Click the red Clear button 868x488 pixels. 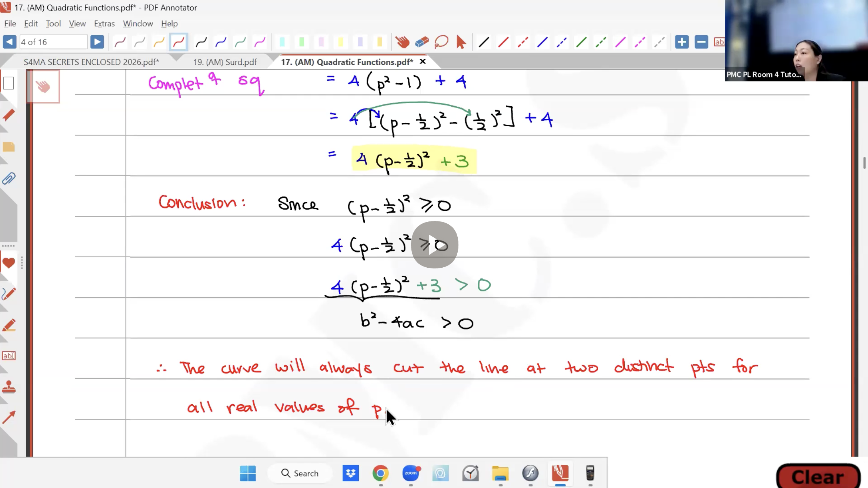pyautogui.click(x=818, y=477)
